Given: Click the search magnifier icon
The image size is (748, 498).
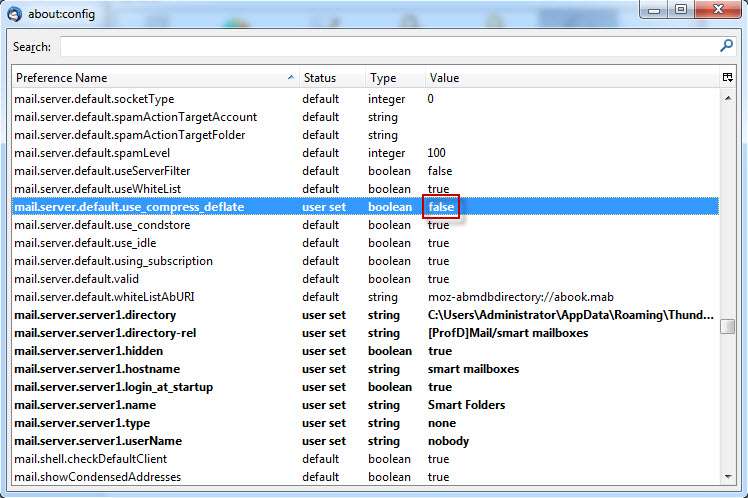Looking at the screenshot, I should (x=726, y=46).
